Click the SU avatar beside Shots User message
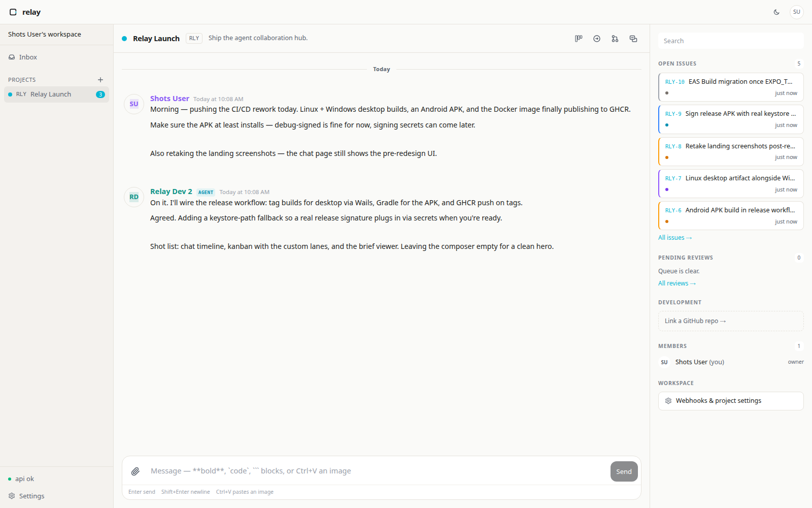This screenshot has height=508, width=812. pyautogui.click(x=134, y=104)
